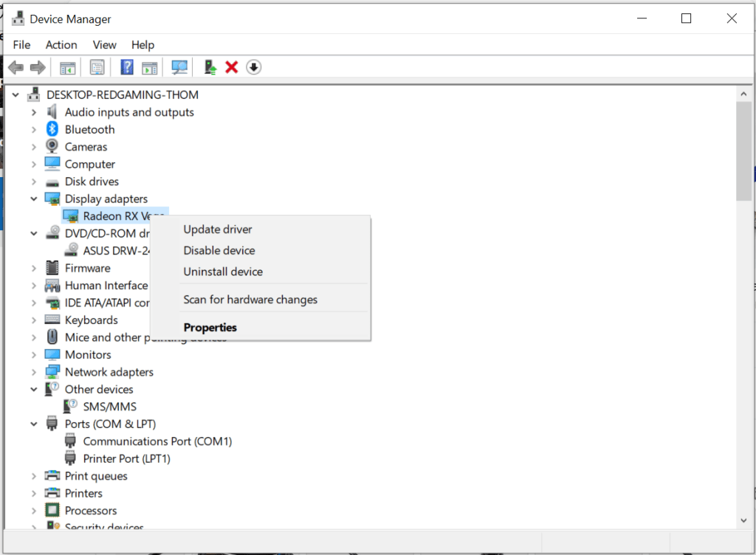
Task: Click the Disable device down-arrow toolbar icon
Action: [253, 68]
